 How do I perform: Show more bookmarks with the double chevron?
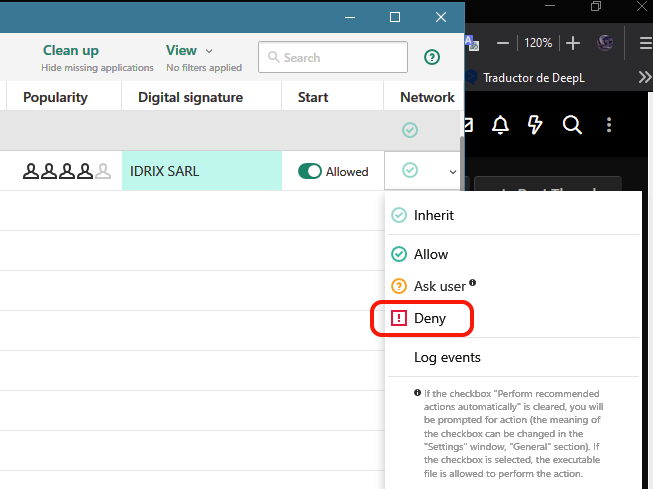click(644, 77)
